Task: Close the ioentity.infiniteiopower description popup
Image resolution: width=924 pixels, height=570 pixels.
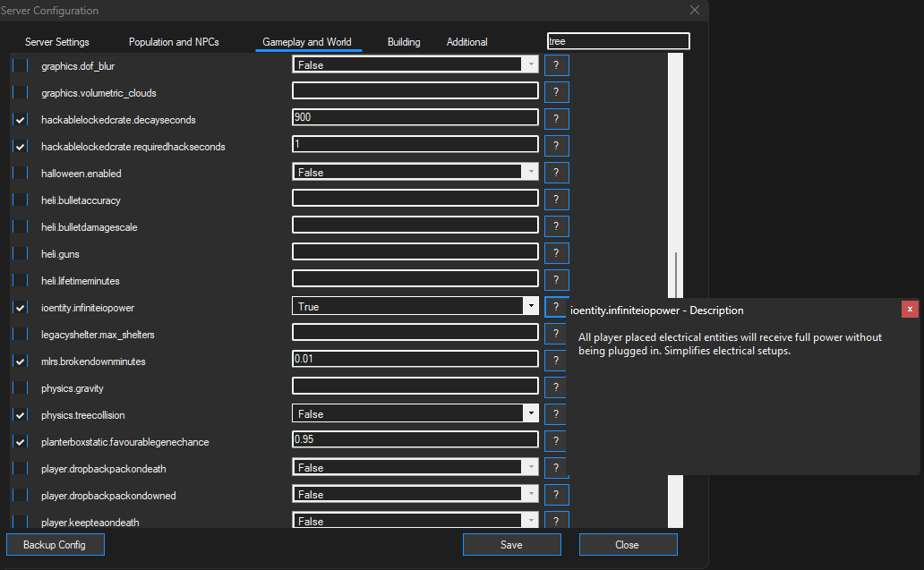Action: [x=910, y=309]
